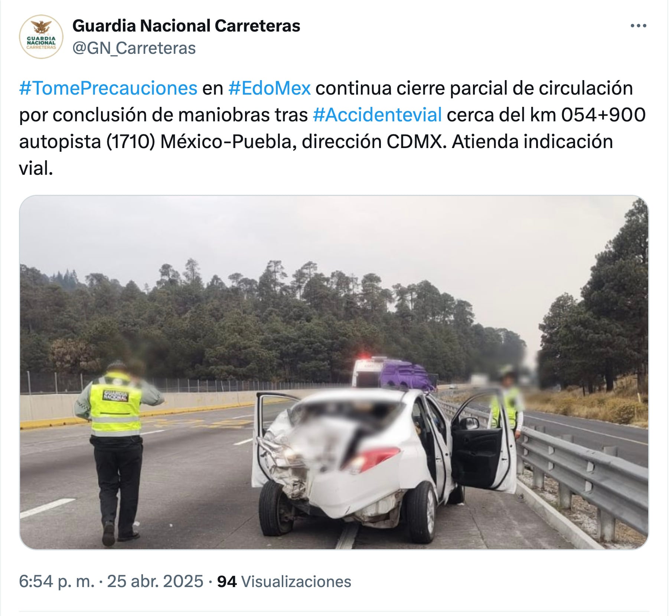
Task: Click the word Visualizaciones
Action: click(x=296, y=581)
